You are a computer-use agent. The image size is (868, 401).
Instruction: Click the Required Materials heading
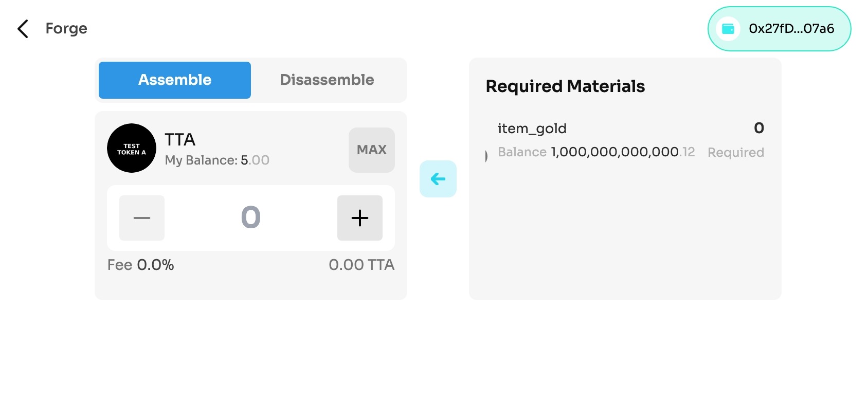tap(565, 86)
